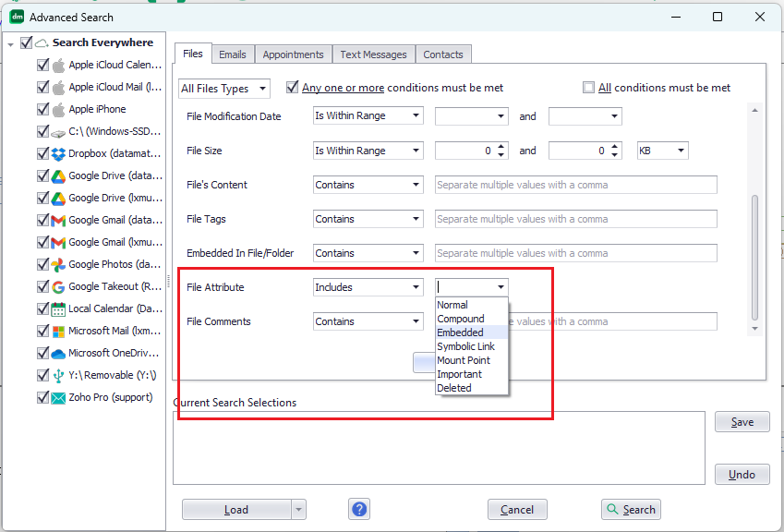Click the Undo button
This screenshot has height=532, width=784.
[x=742, y=474]
